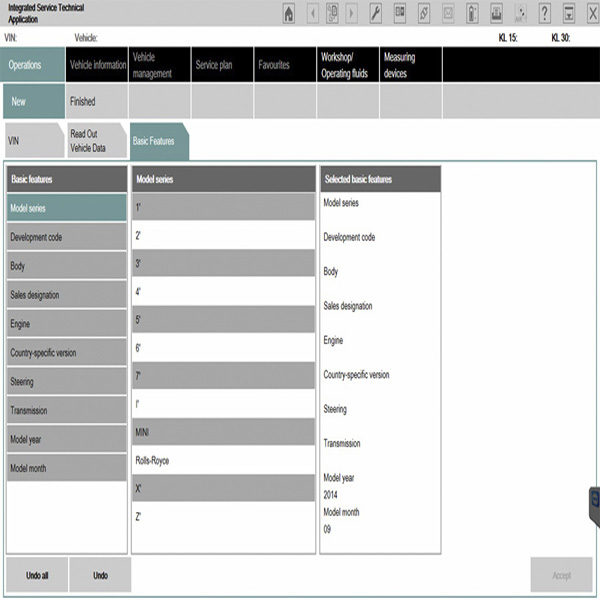Open the Service plan menu
Image resolution: width=600 pixels, height=600 pixels.
[x=221, y=65]
